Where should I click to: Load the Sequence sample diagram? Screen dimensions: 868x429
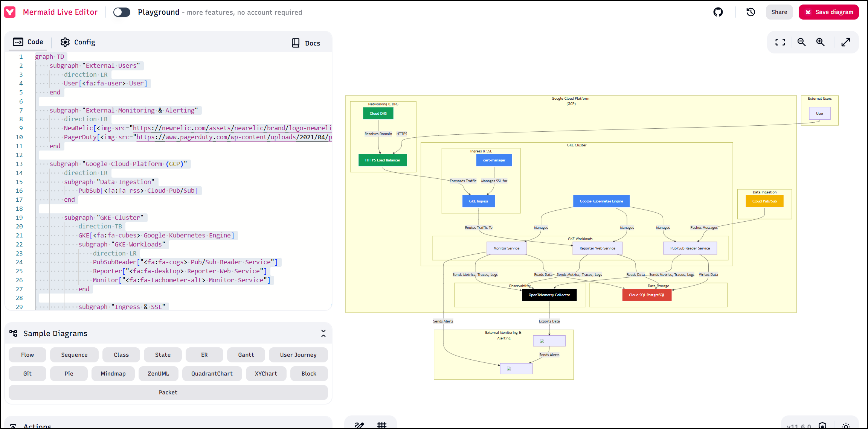click(74, 355)
